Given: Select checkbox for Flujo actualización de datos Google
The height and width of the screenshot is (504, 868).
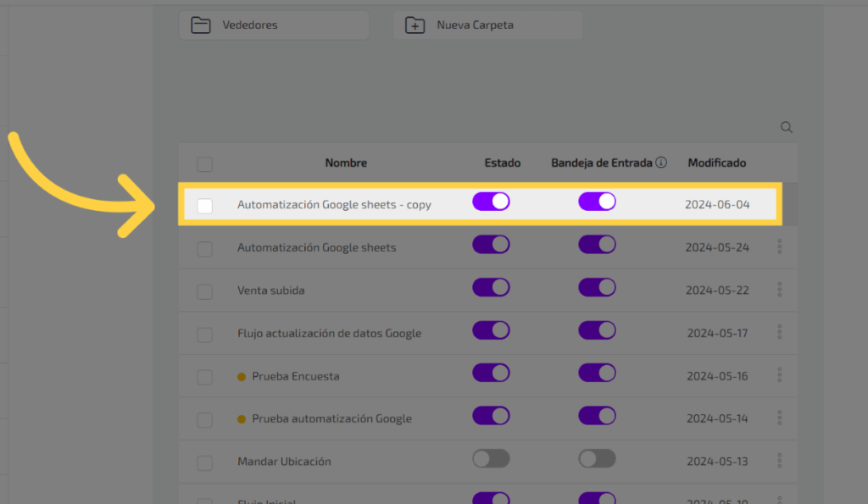Looking at the screenshot, I should click(205, 334).
